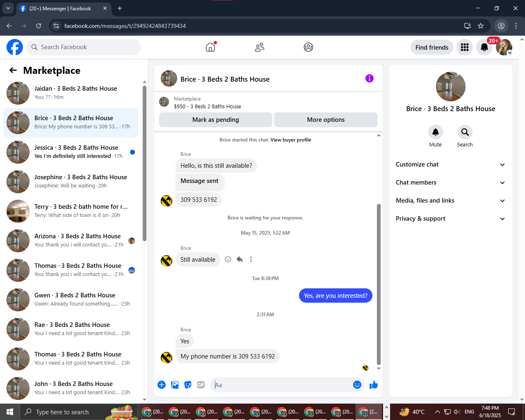The height and width of the screenshot is (420, 525).
Task: Click the message input box
Action: pos(282,385)
